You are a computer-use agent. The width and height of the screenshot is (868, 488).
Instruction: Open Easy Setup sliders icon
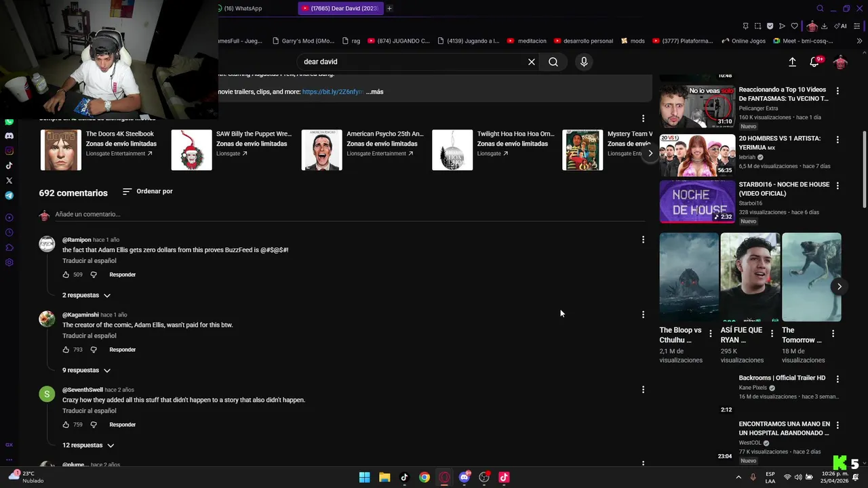click(857, 26)
